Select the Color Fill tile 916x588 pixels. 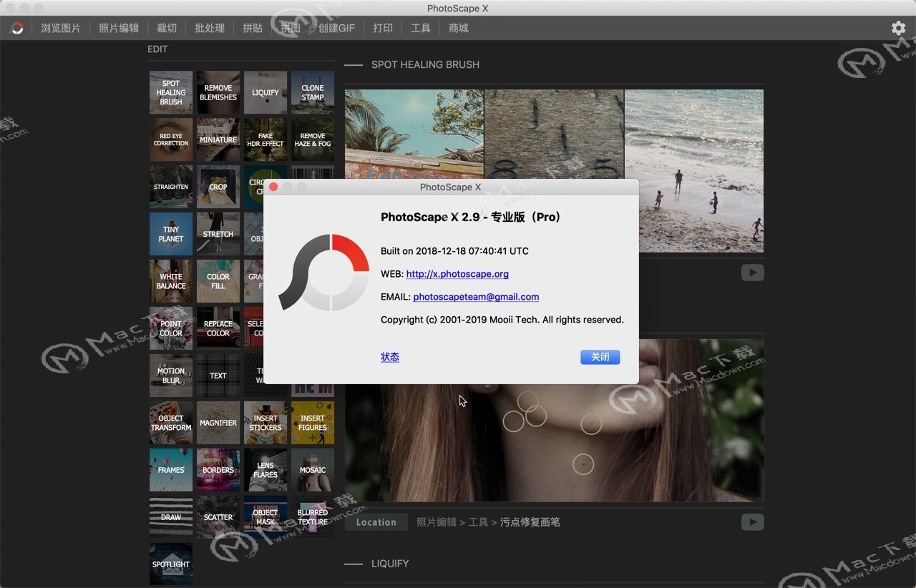pos(218,281)
